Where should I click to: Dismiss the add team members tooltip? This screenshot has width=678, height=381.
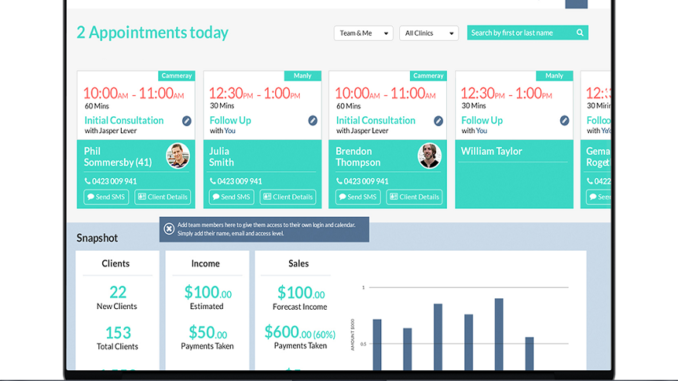[169, 229]
